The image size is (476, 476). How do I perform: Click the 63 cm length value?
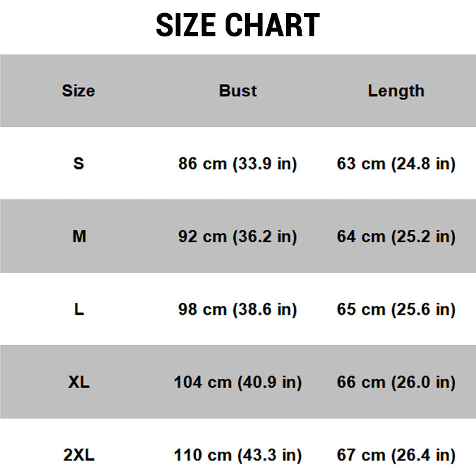click(x=396, y=164)
